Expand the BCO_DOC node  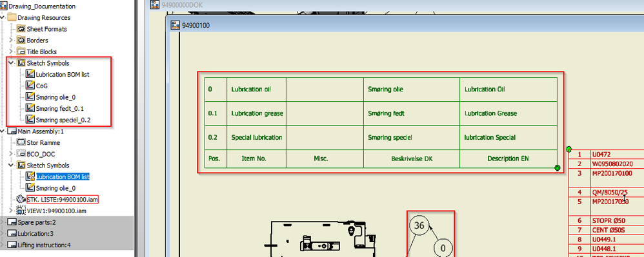(11, 154)
